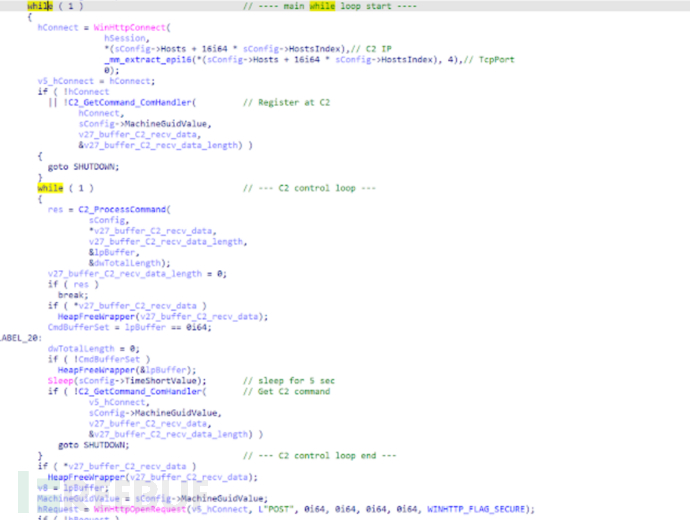Select the pink 'Sleep' function name
The width and height of the screenshot is (690, 520).
click(x=60, y=381)
